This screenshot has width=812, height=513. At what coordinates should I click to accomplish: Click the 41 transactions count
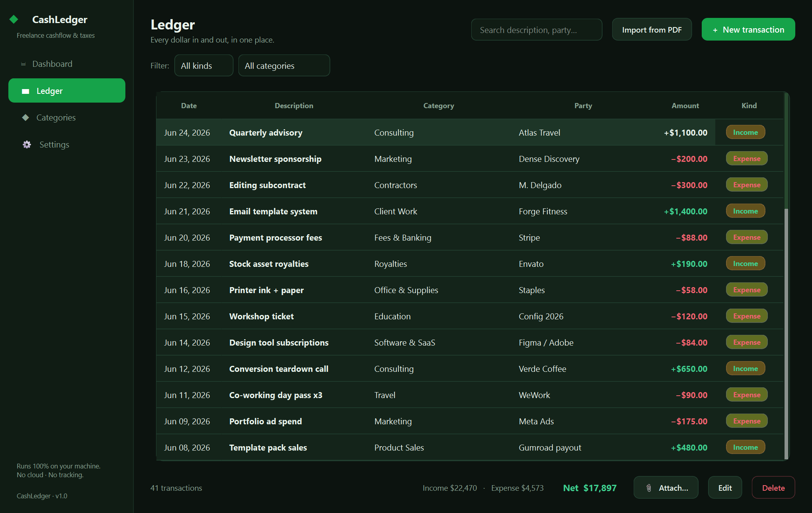176,488
